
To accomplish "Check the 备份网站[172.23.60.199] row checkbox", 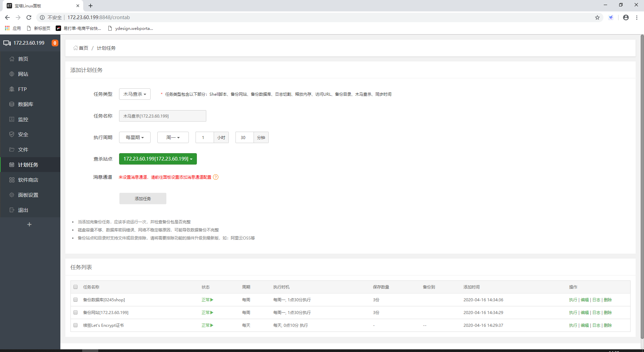I will point(75,312).
